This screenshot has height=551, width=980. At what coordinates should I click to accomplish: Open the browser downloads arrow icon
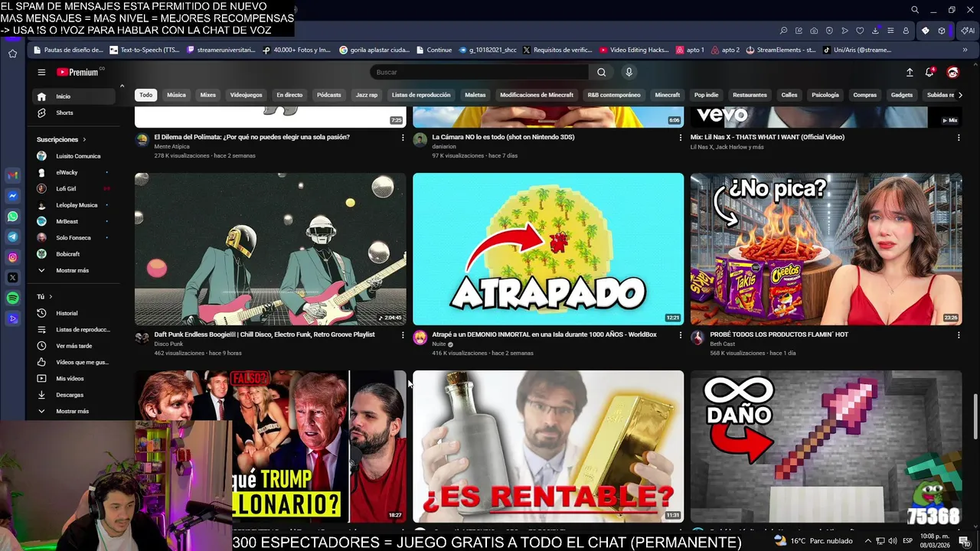875,31
